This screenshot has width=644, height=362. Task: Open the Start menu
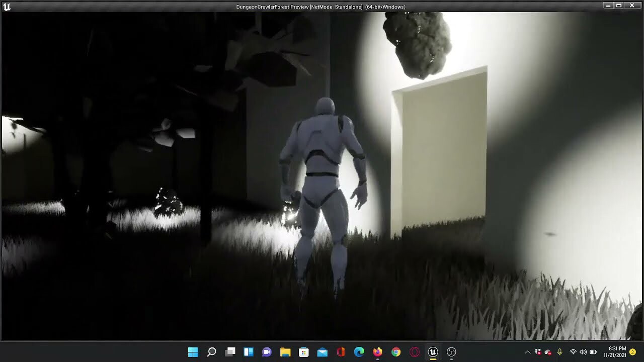pos(193,352)
